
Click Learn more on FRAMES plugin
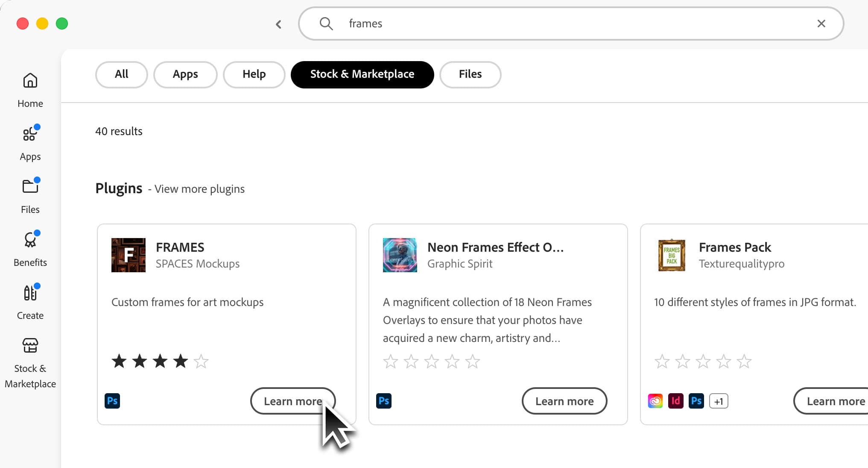[293, 401]
